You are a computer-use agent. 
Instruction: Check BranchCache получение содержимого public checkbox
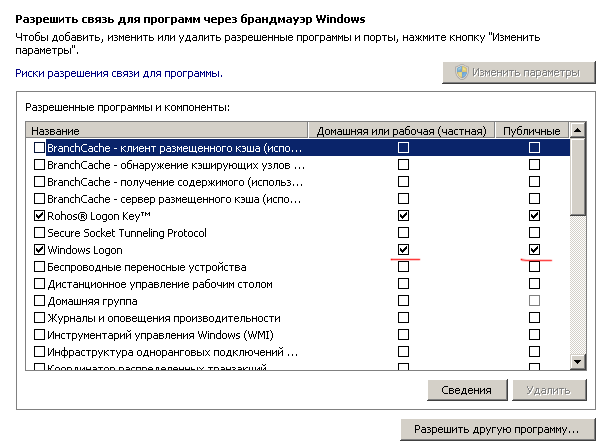point(535,182)
